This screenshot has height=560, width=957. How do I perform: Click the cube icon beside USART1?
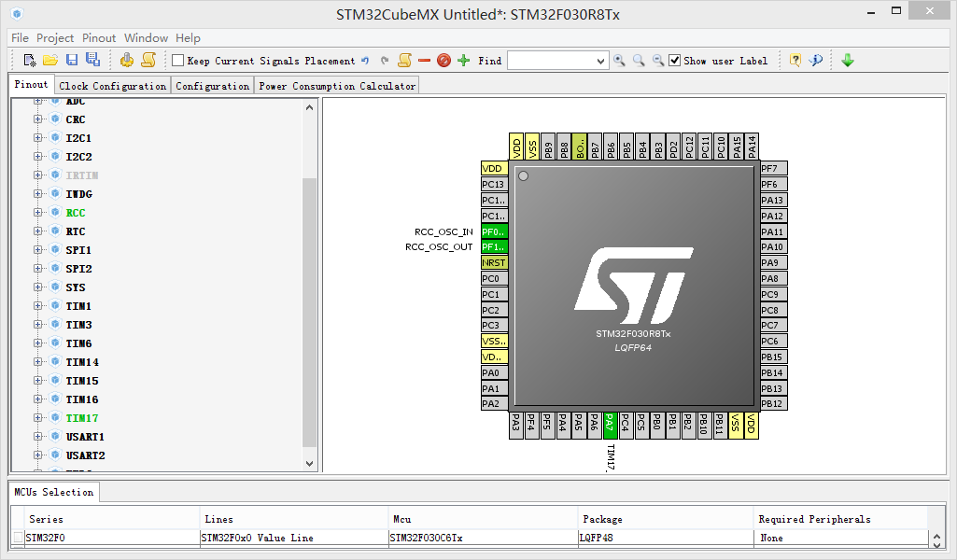55,436
